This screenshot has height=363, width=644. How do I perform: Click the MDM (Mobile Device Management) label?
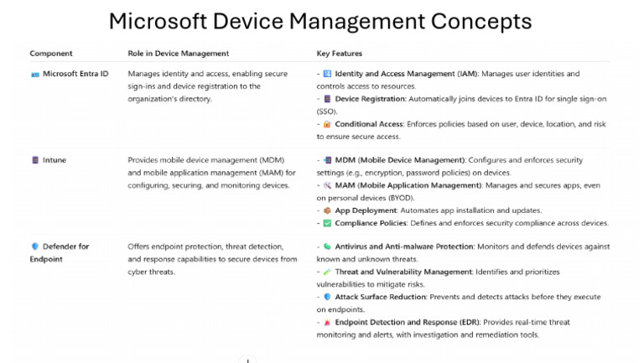[400, 160]
